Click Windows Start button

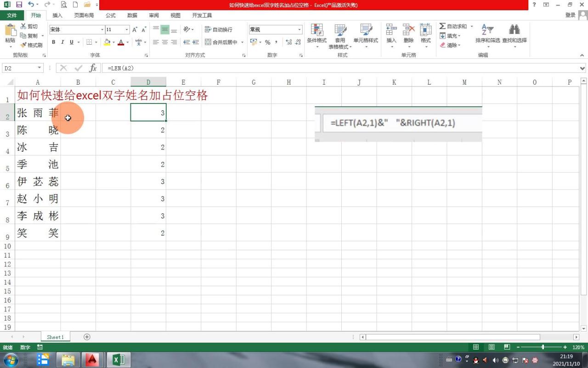click(x=10, y=360)
